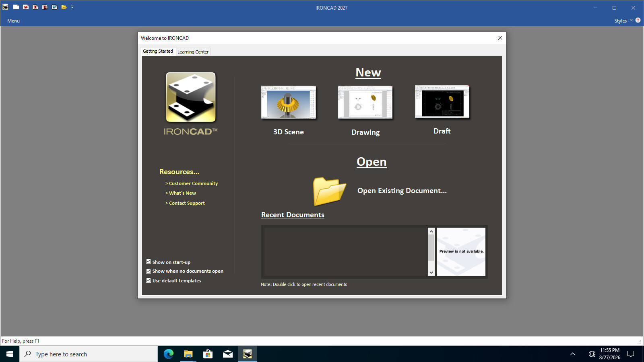Image resolution: width=644 pixels, height=362 pixels.
Task: Click the recent documents scroll up arrow
Action: click(x=431, y=231)
